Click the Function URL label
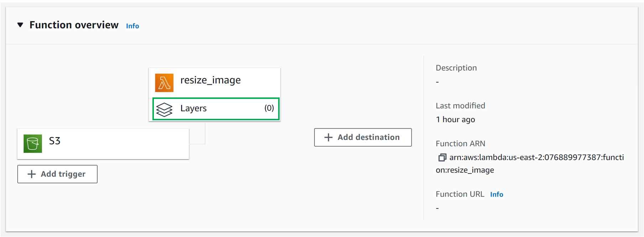 pyautogui.click(x=460, y=194)
